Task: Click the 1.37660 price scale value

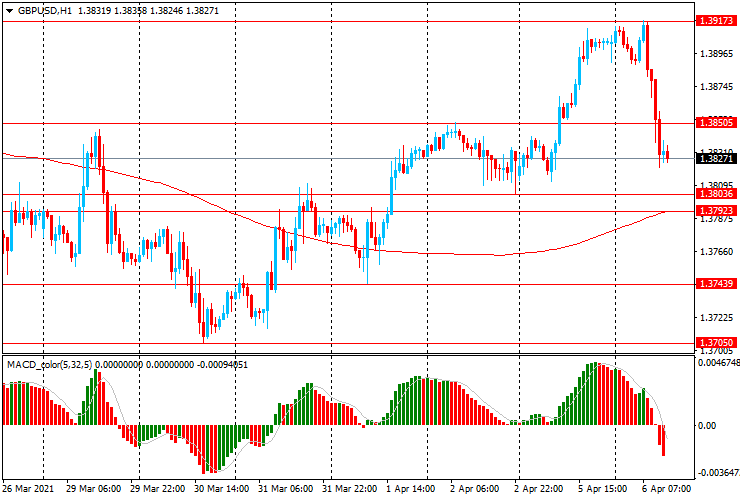Action: coord(717,252)
